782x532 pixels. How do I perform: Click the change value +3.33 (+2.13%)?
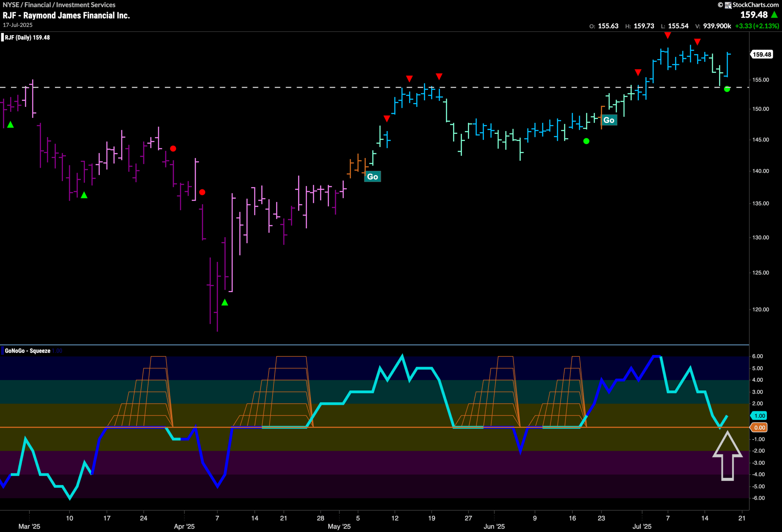(757, 26)
